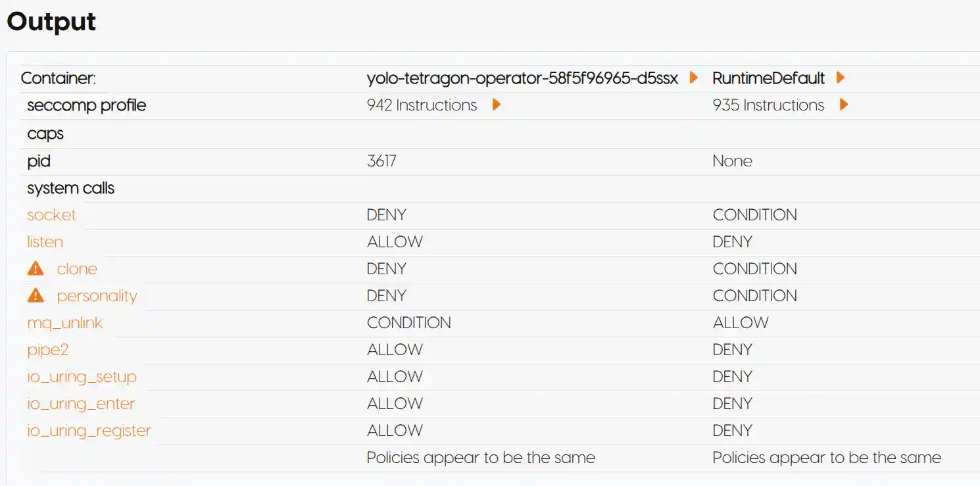Click the yolo-tetragon-operator container name
This screenshot has height=486, width=980.
tap(522, 78)
